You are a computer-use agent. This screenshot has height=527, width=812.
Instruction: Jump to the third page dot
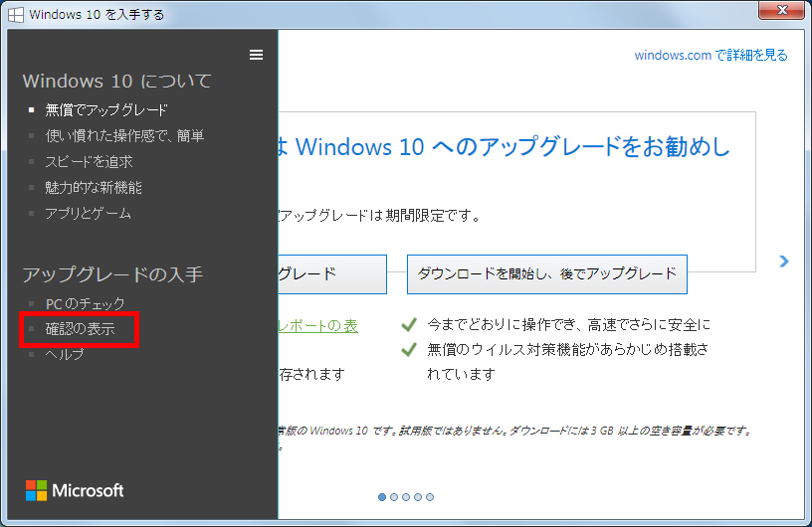point(406,497)
